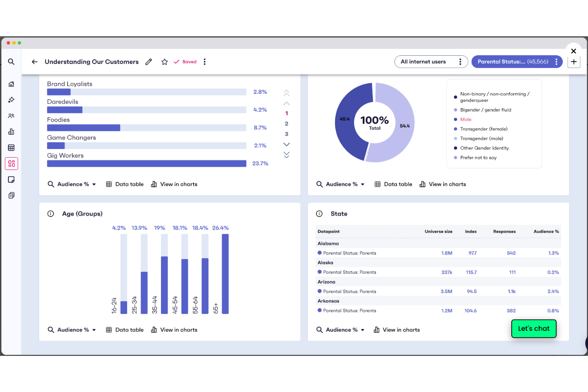The image size is (588, 392).
Task: Open crosstabs sidebar table icon
Action: 11,147
